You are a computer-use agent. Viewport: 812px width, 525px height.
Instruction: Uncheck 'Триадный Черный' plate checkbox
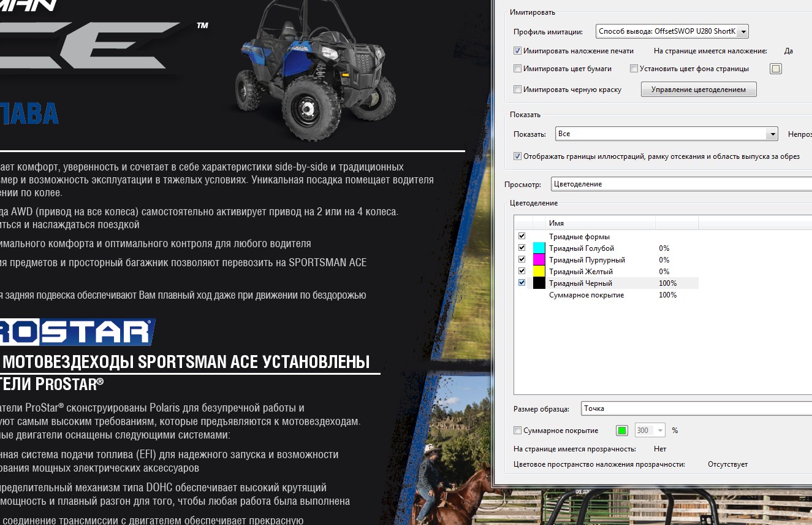(x=522, y=283)
